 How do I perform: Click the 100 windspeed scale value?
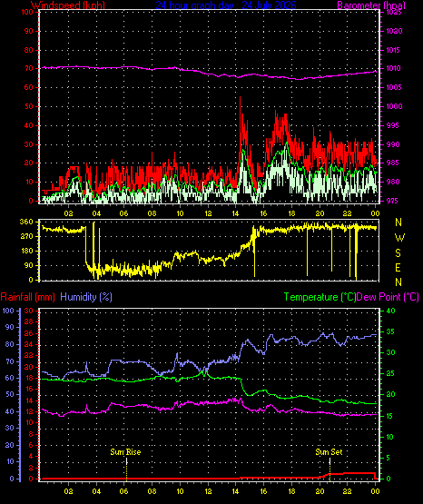click(27, 12)
